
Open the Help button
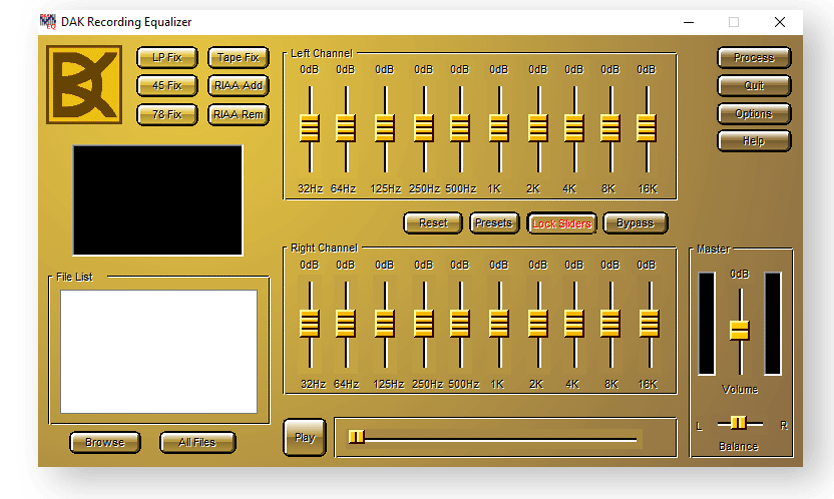click(x=754, y=141)
